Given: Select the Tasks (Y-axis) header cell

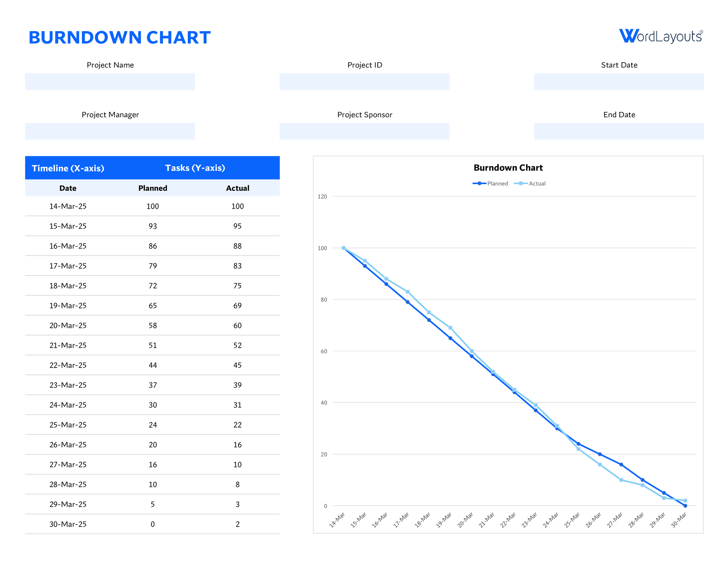Looking at the screenshot, I should point(195,168).
